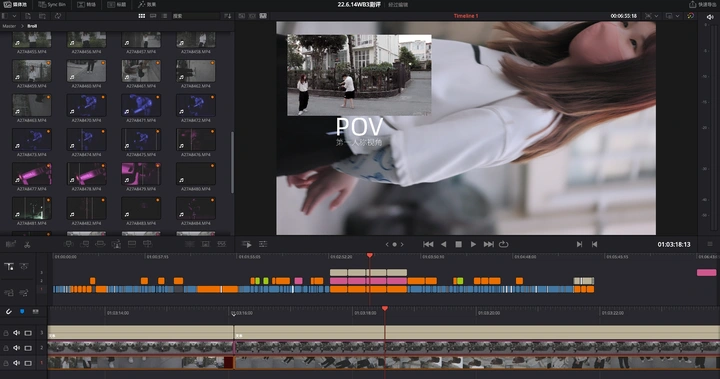
Task: Disable video on track 1
Action: coord(28,363)
